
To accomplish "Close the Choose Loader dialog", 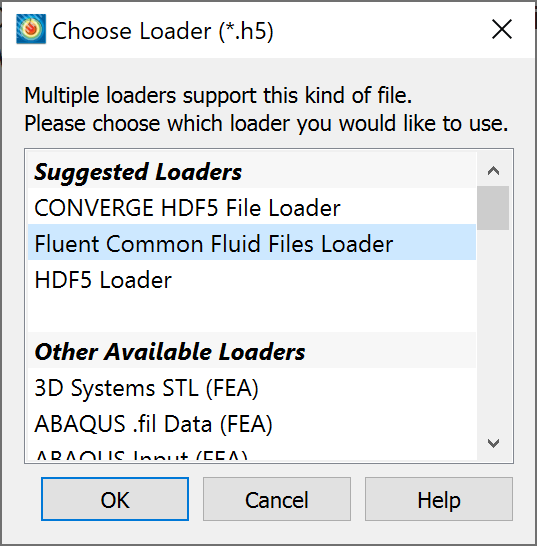I will [x=501, y=29].
